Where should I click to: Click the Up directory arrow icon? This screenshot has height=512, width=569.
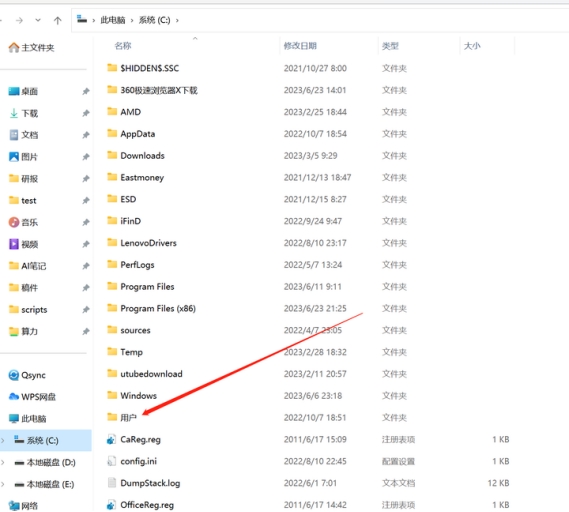(57, 20)
